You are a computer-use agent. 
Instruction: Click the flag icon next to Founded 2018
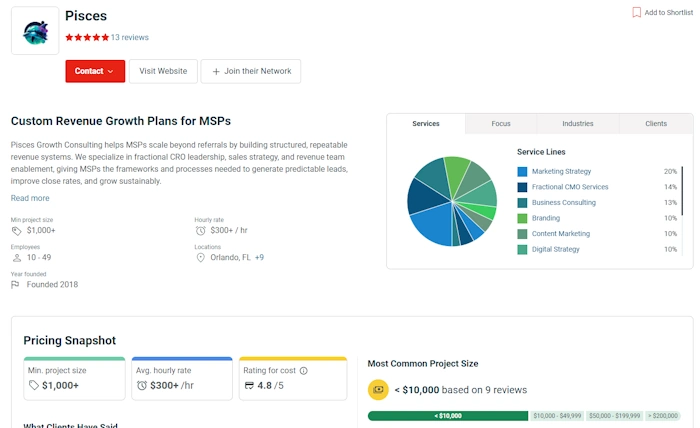(x=15, y=285)
